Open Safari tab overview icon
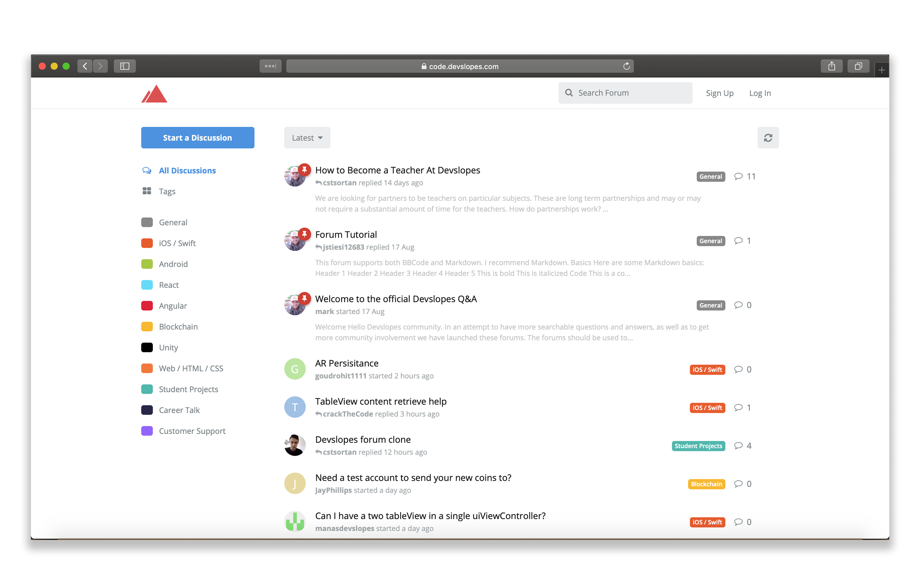Image resolution: width=919 pixels, height=588 pixels. (x=858, y=66)
